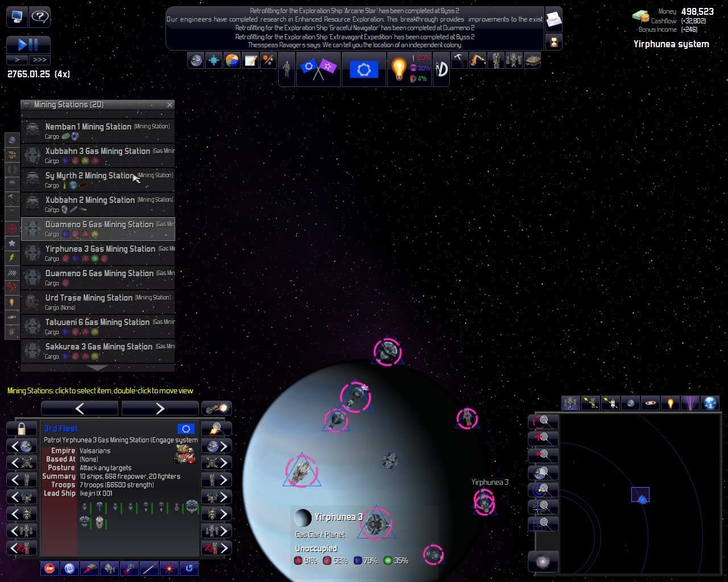The image size is (728, 582).
Task: Zoom to system orbit magnifier button
Action: [543, 489]
